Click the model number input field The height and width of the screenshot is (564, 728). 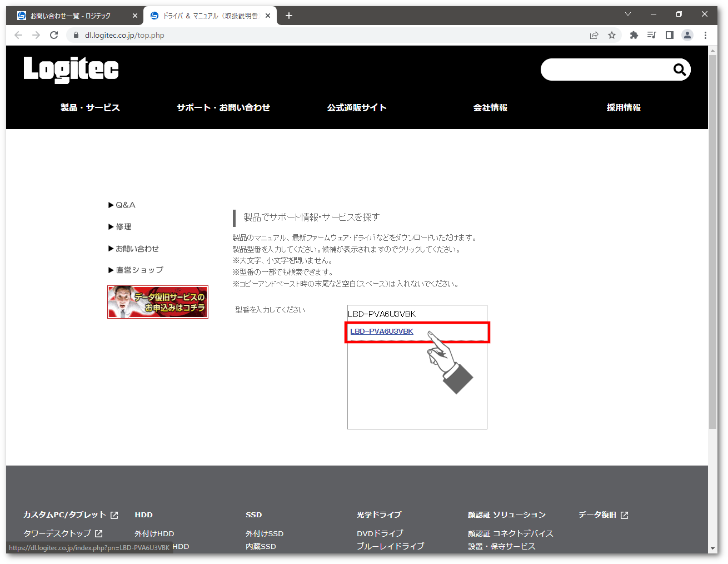point(417,314)
